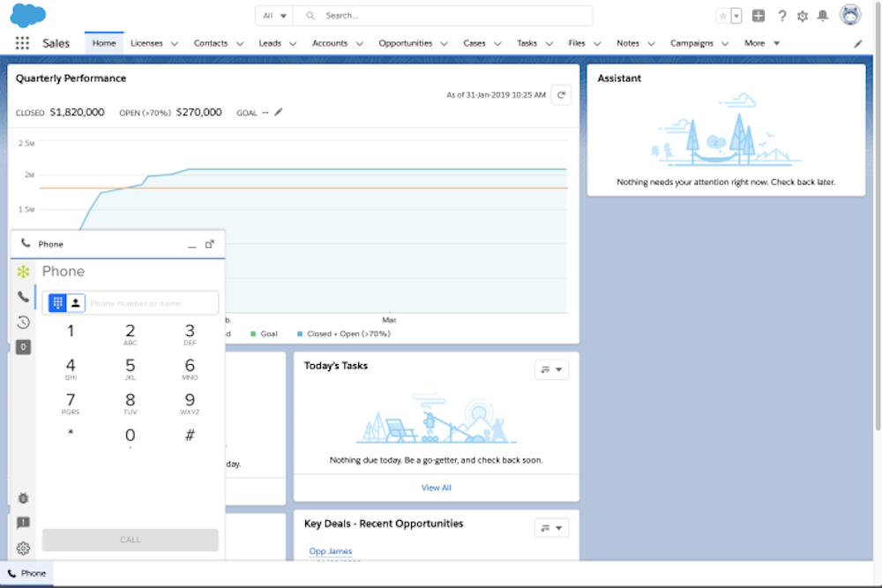Select the handset icon in Phone sidebar
The image size is (882, 588).
[x=23, y=297]
